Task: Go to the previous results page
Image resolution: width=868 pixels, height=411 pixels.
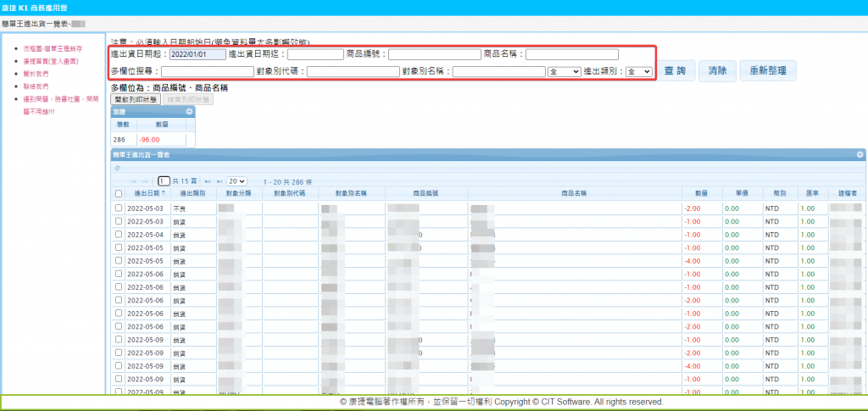Action: pos(146,181)
